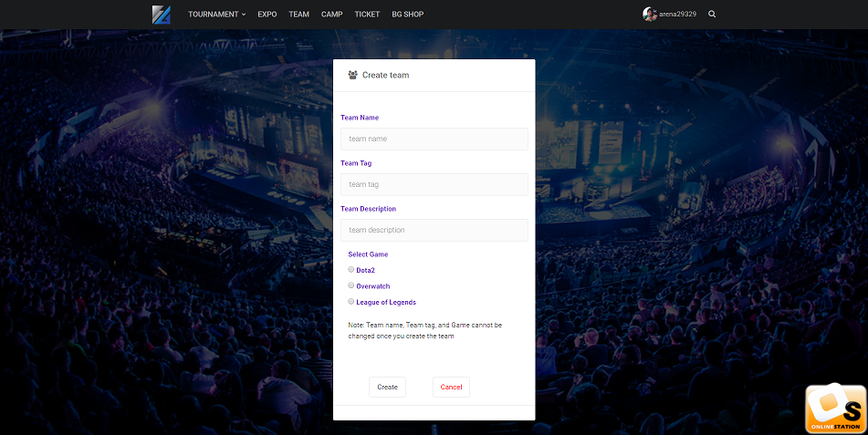Click into the team tag field
The height and width of the screenshot is (435, 868).
(x=434, y=184)
